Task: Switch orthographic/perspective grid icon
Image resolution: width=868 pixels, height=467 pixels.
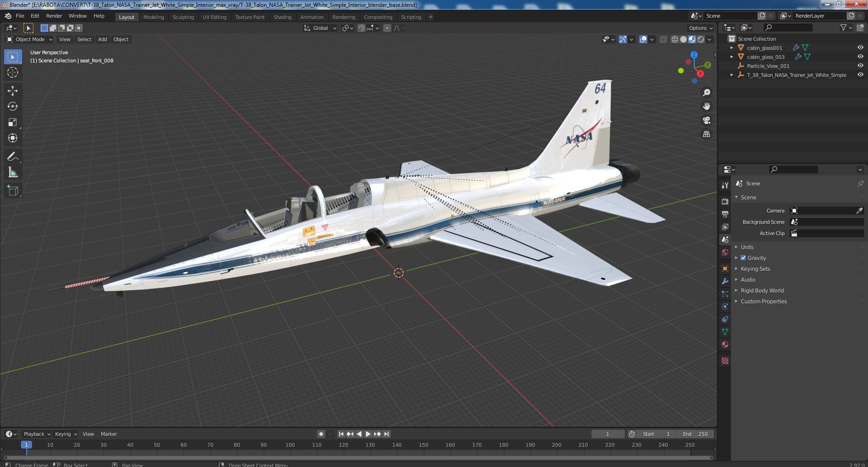Action: pyautogui.click(x=706, y=134)
